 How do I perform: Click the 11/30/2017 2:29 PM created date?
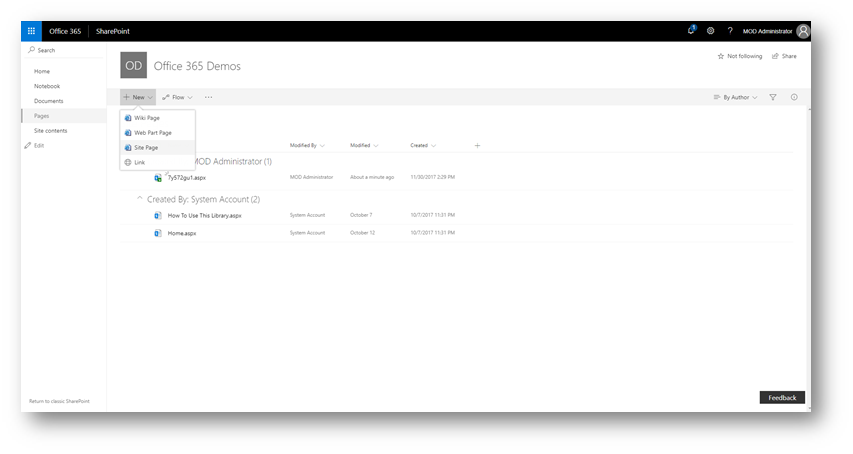tap(432, 177)
